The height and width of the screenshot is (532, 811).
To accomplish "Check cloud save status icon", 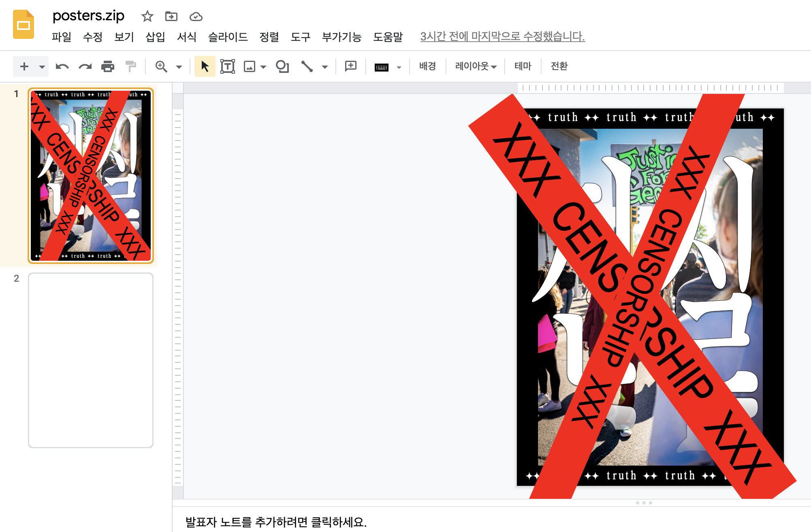I will pos(196,17).
